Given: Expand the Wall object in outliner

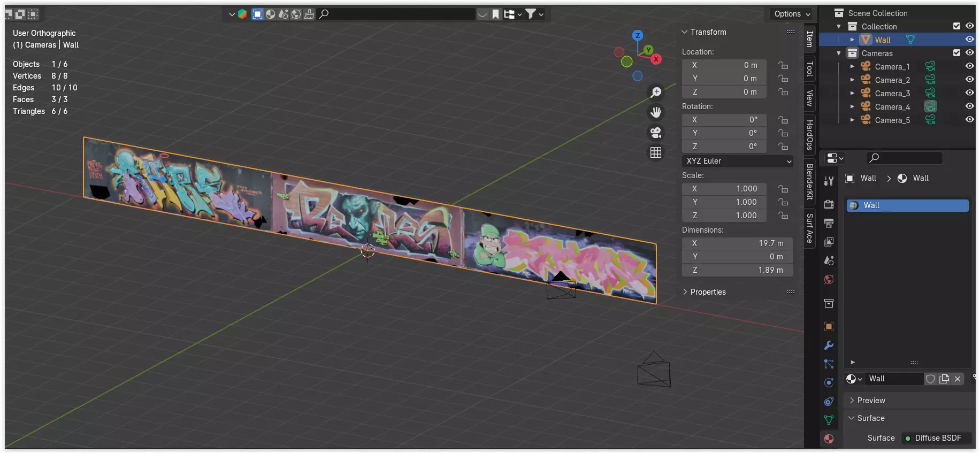Looking at the screenshot, I should pos(852,40).
